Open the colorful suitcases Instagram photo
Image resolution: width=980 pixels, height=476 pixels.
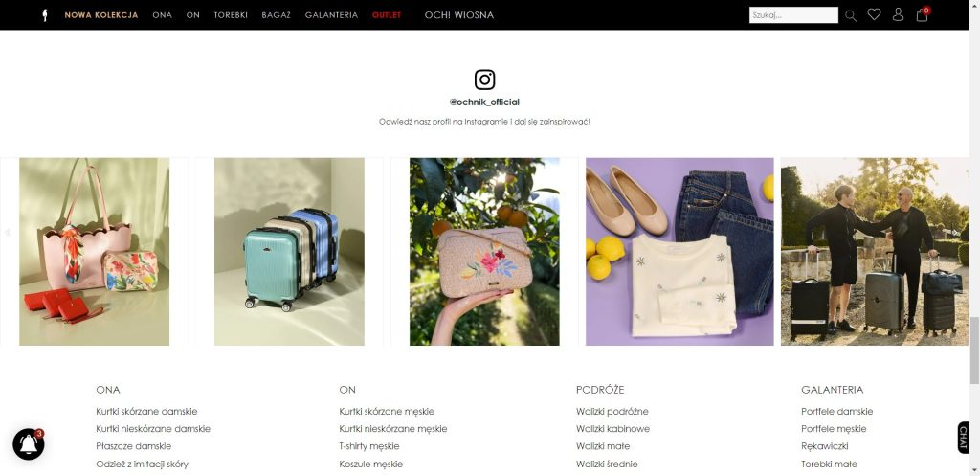(289, 252)
